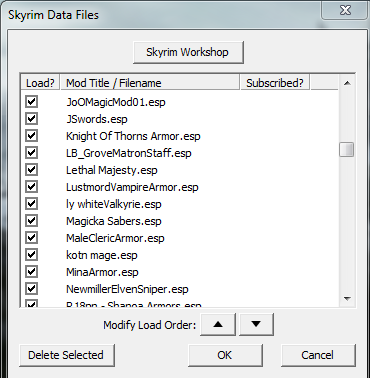Select MaleClericArmor.esp filename
The width and height of the screenshot is (370, 378).
tap(115, 238)
